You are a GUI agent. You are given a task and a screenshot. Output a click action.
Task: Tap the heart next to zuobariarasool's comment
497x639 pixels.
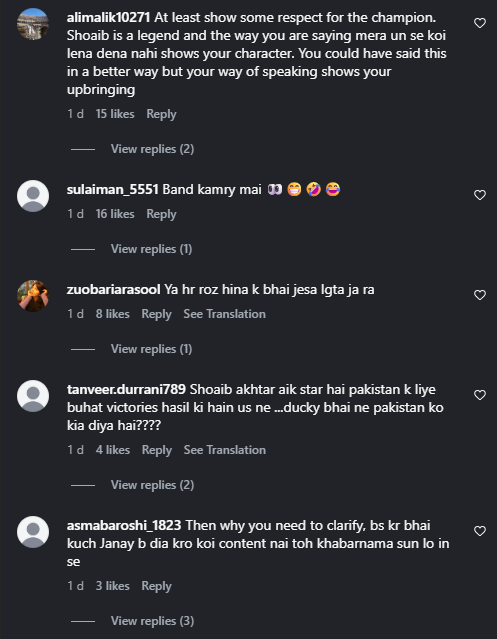pyautogui.click(x=480, y=295)
